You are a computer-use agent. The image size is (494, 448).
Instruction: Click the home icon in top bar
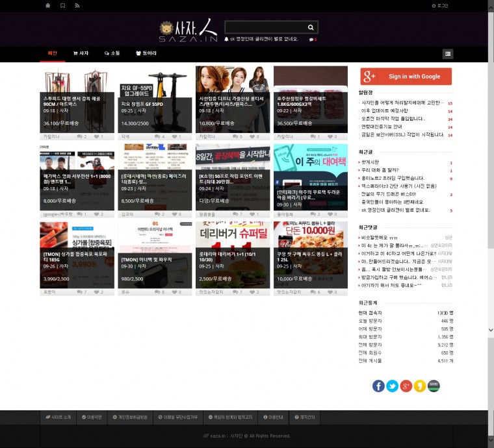(47, 5)
